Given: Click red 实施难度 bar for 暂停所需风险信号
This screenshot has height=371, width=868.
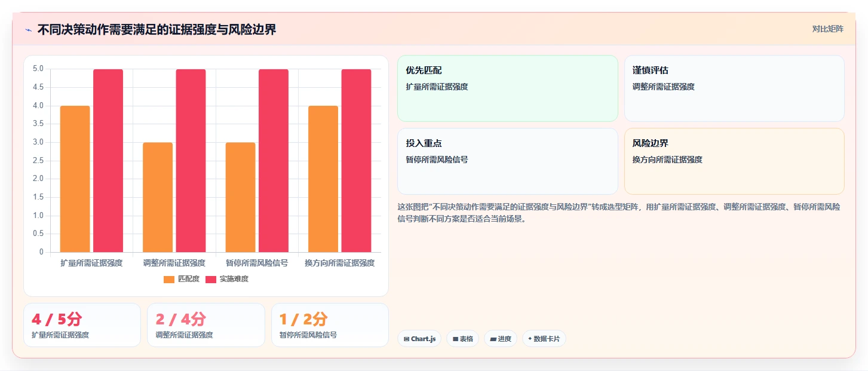Looking at the screenshot, I should pyautogui.click(x=274, y=161).
